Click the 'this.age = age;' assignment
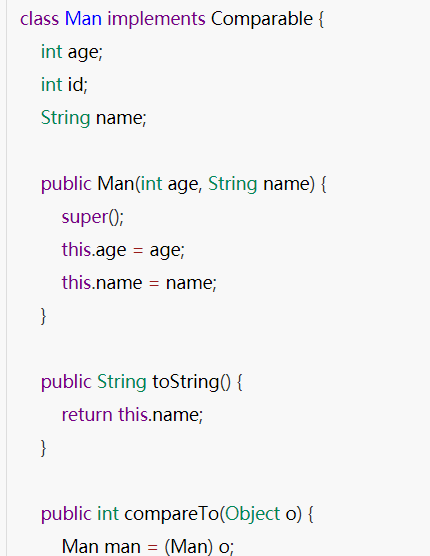 (x=123, y=250)
